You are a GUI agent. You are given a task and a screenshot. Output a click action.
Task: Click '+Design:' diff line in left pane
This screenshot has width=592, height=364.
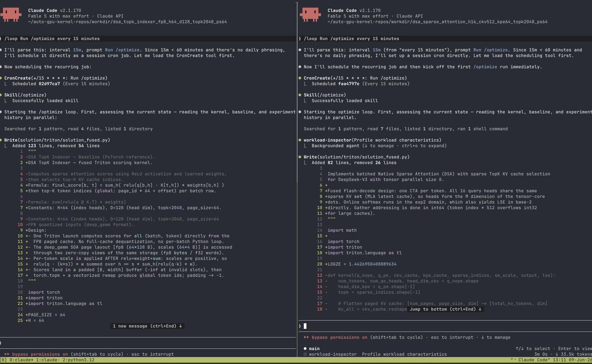pyautogui.click(x=36, y=230)
